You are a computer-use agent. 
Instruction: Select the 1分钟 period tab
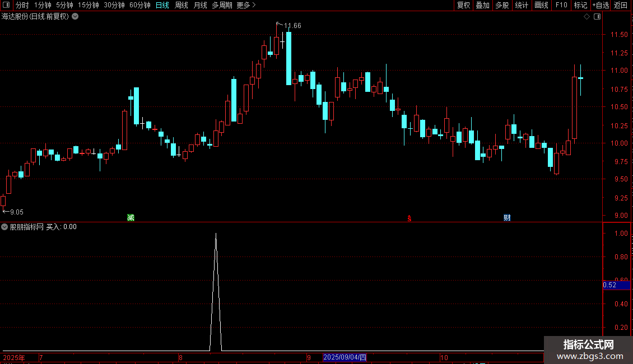click(x=43, y=5)
